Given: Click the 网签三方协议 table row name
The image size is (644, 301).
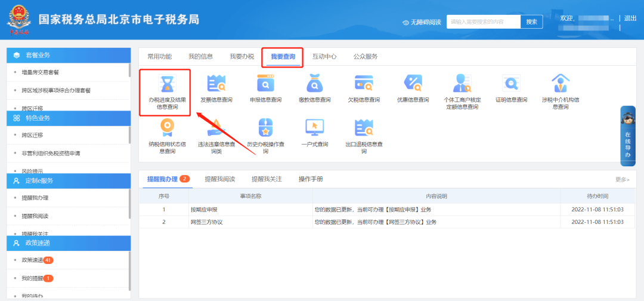Looking at the screenshot, I should click(206, 222).
